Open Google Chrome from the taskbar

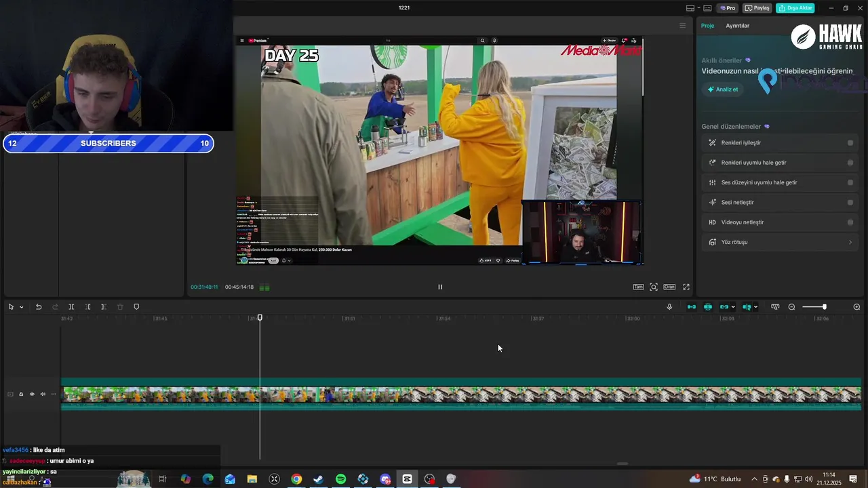[296, 479]
